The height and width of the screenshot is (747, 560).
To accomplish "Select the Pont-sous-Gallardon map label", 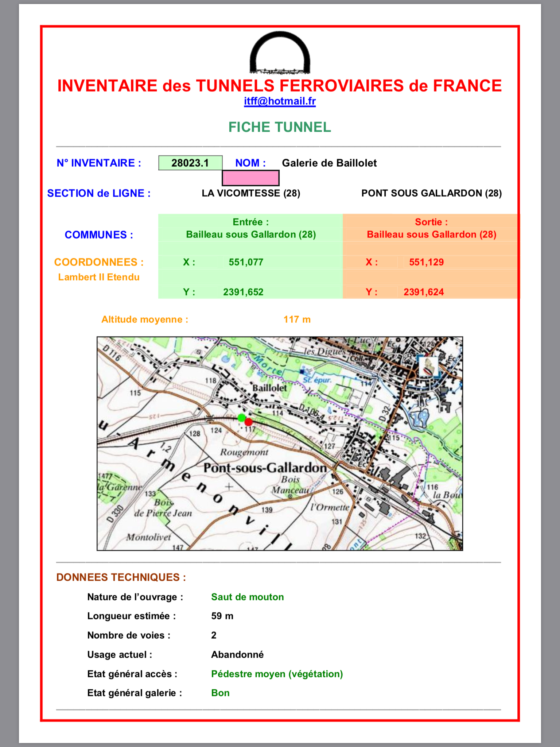I will point(265,468).
